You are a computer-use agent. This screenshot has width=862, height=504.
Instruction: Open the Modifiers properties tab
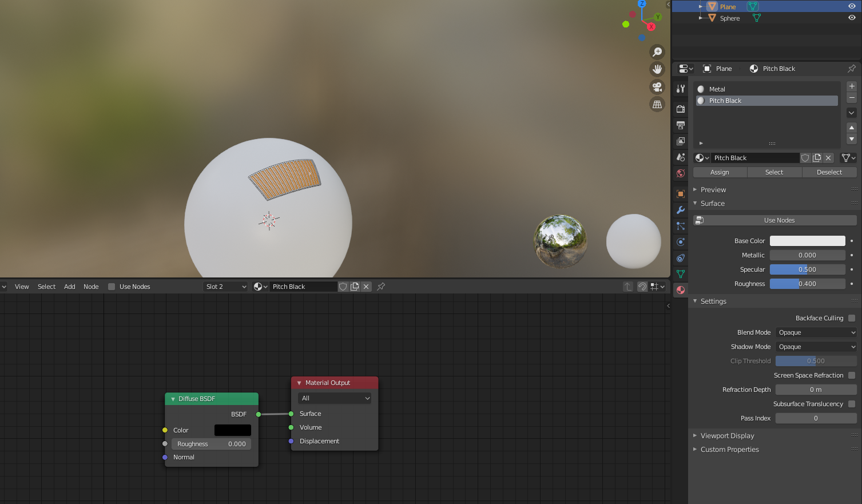[681, 210]
